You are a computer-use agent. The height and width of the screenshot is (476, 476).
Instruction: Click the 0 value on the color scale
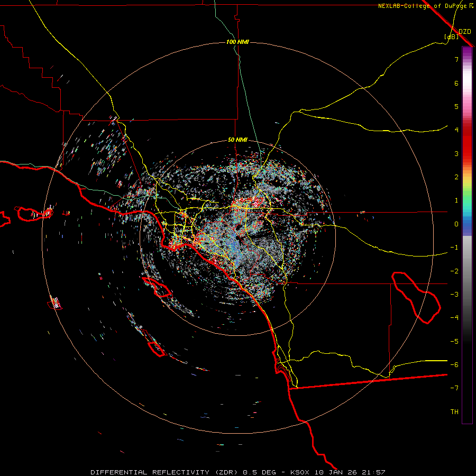tap(456, 224)
